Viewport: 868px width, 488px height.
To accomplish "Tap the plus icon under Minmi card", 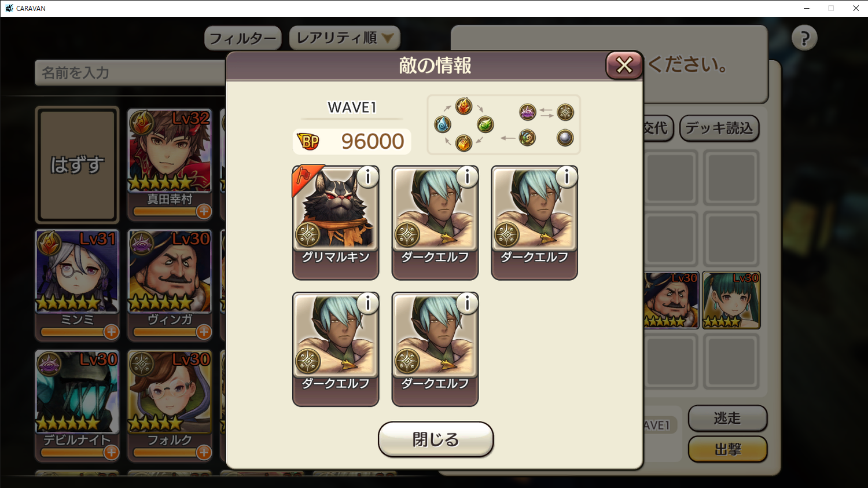I will pos(111,332).
